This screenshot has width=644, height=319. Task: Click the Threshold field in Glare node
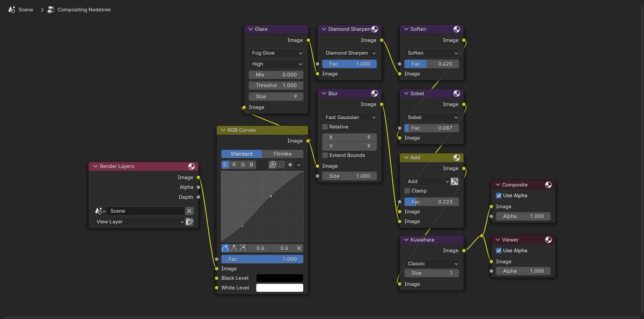point(276,85)
